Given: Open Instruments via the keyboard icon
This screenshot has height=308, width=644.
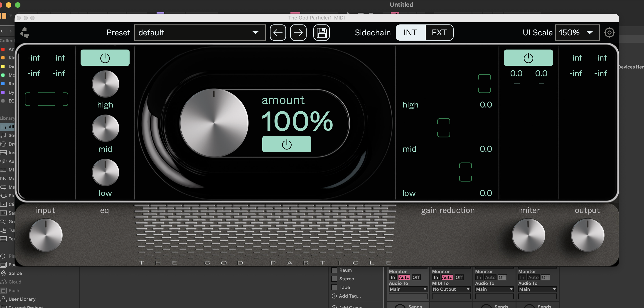Looking at the screenshot, I should tap(3, 153).
